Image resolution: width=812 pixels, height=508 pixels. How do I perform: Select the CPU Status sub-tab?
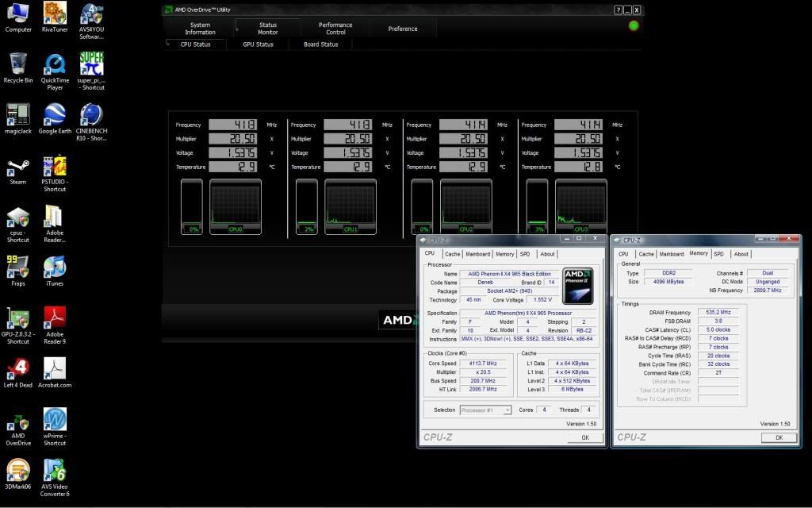click(x=196, y=44)
